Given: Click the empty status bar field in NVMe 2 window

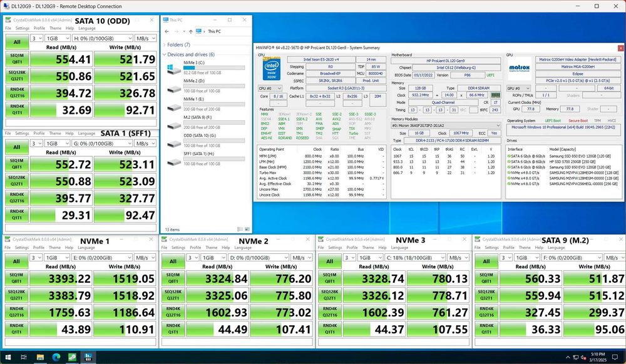Looking at the screenshot, I should click(237, 342).
